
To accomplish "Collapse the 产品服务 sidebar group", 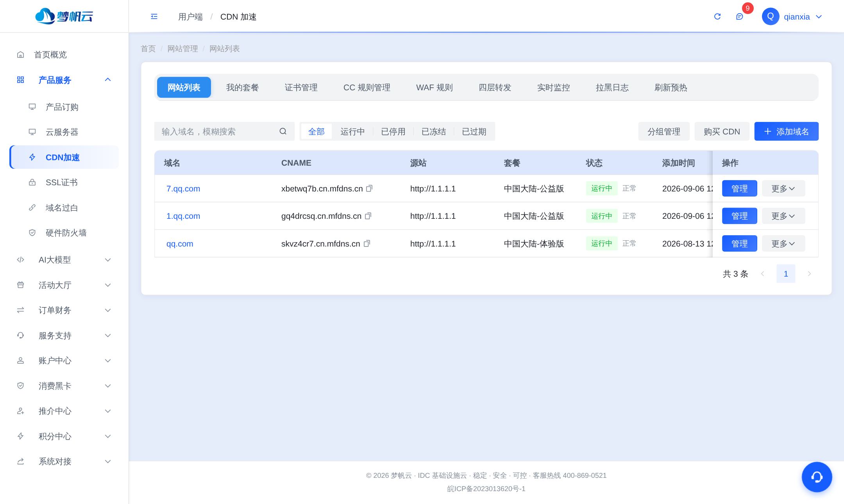I will coord(64,80).
